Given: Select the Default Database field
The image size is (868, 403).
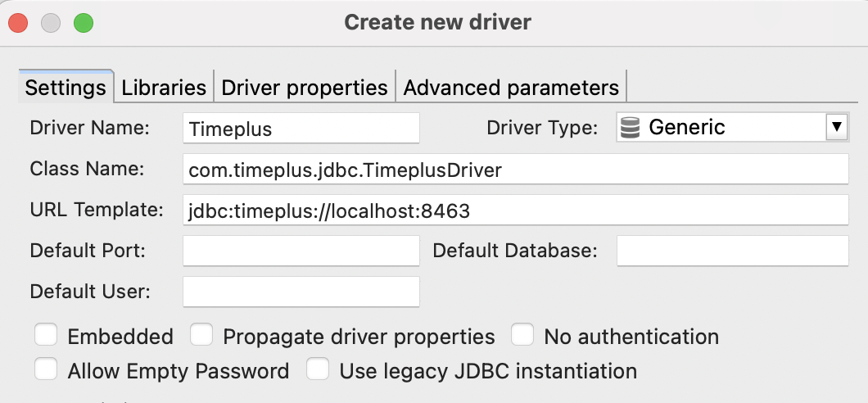Looking at the screenshot, I should [732, 251].
